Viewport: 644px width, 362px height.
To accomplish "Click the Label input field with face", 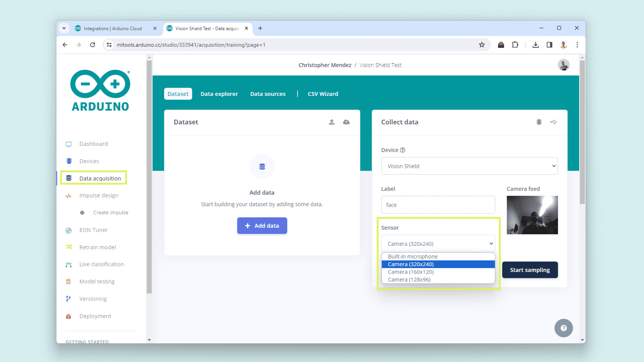I will pyautogui.click(x=438, y=205).
